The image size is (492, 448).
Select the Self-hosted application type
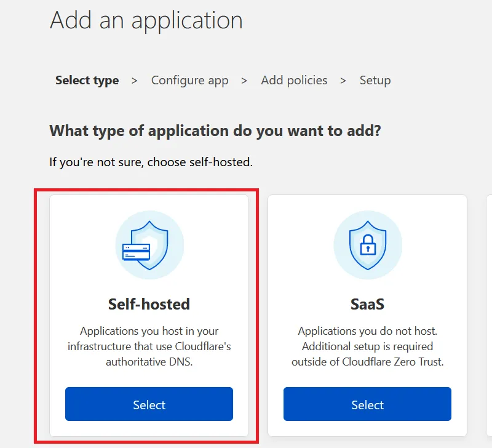(149, 404)
